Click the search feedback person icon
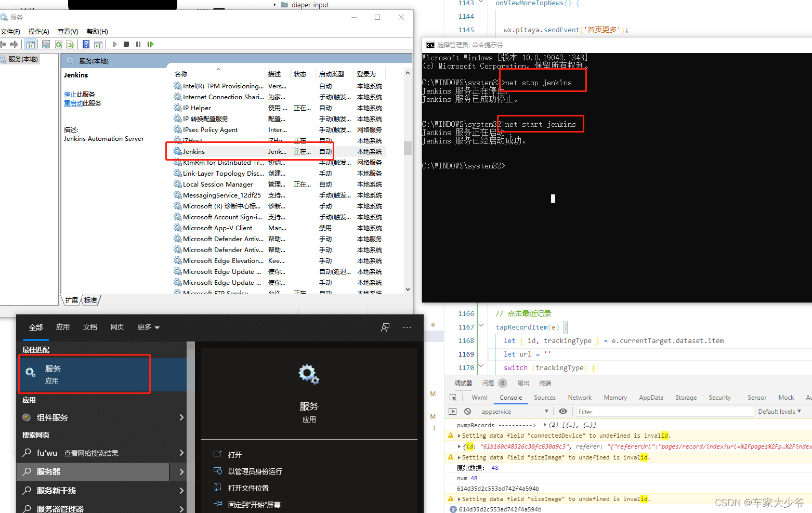Image resolution: width=812 pixels, height=513 pixels. pos(385,327)
